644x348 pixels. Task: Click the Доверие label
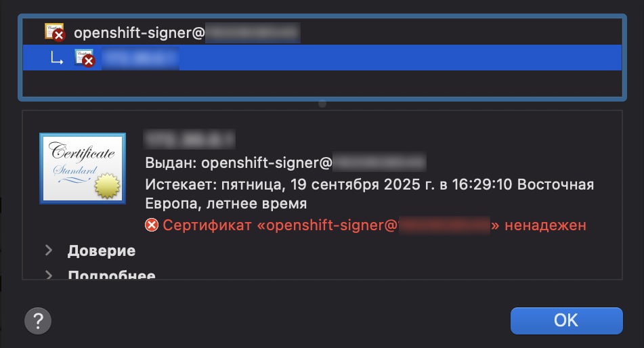point(102,251)
